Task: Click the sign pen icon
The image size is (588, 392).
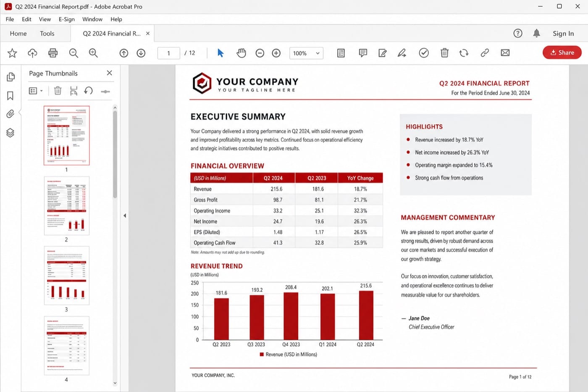Action: (402, 53)
